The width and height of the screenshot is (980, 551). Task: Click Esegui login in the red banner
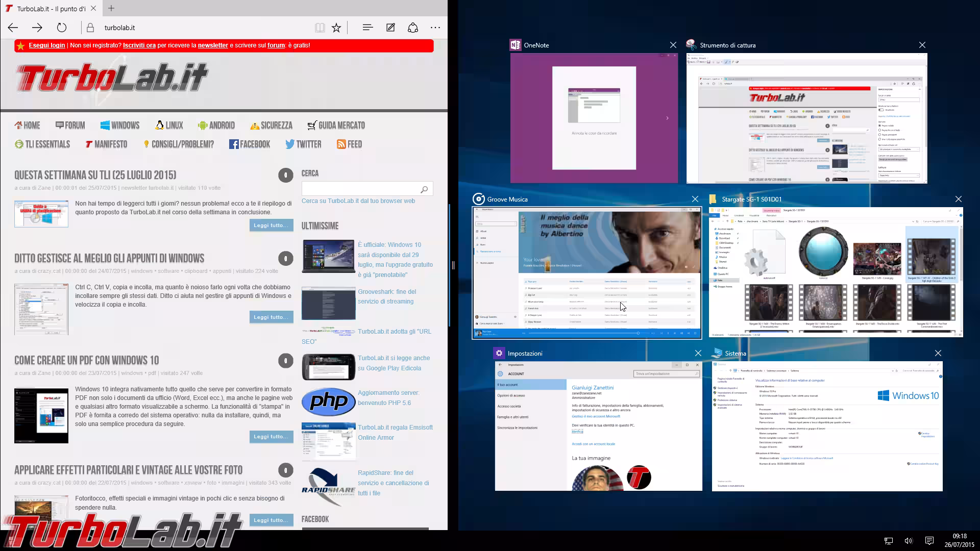coord(46,45)
